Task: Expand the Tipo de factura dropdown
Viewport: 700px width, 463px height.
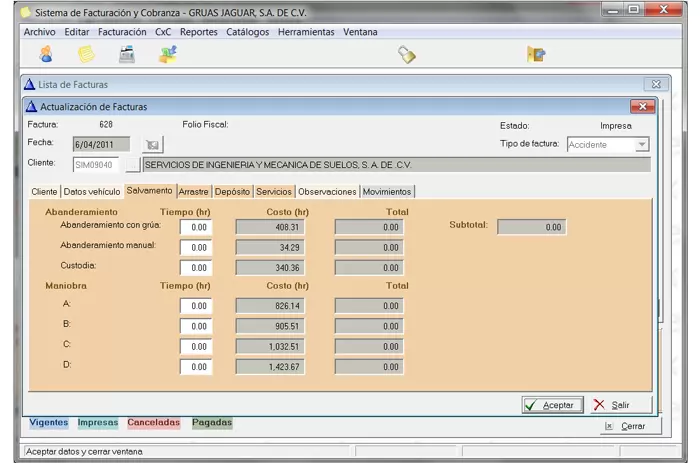Action: [x=642, y=145]
